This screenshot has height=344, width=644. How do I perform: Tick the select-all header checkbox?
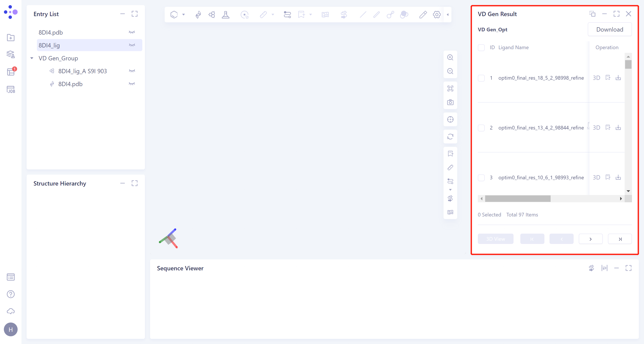(x=481, y=47)
